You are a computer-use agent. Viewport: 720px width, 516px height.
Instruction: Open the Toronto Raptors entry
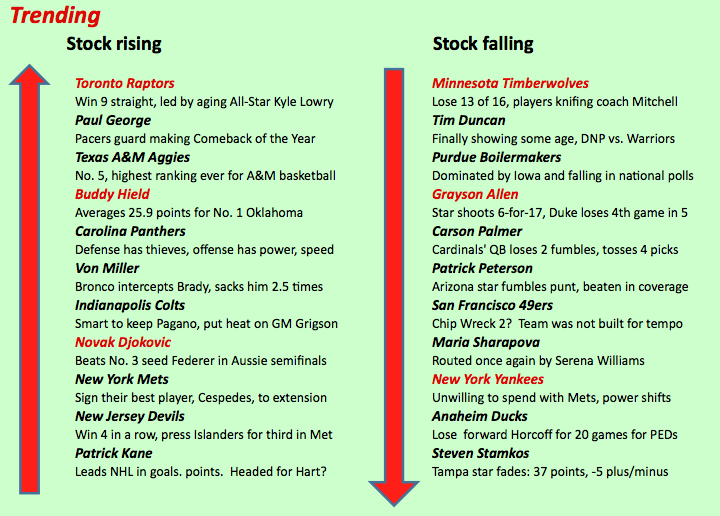[x=125, y=83]
